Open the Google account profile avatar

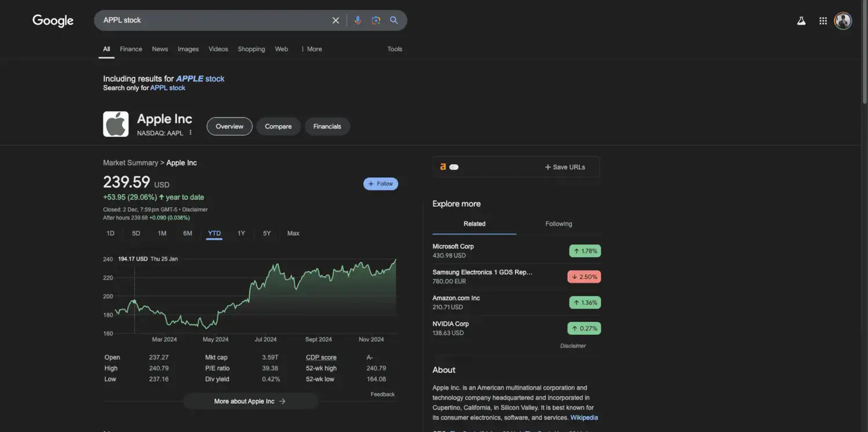(x=843, y=21)
